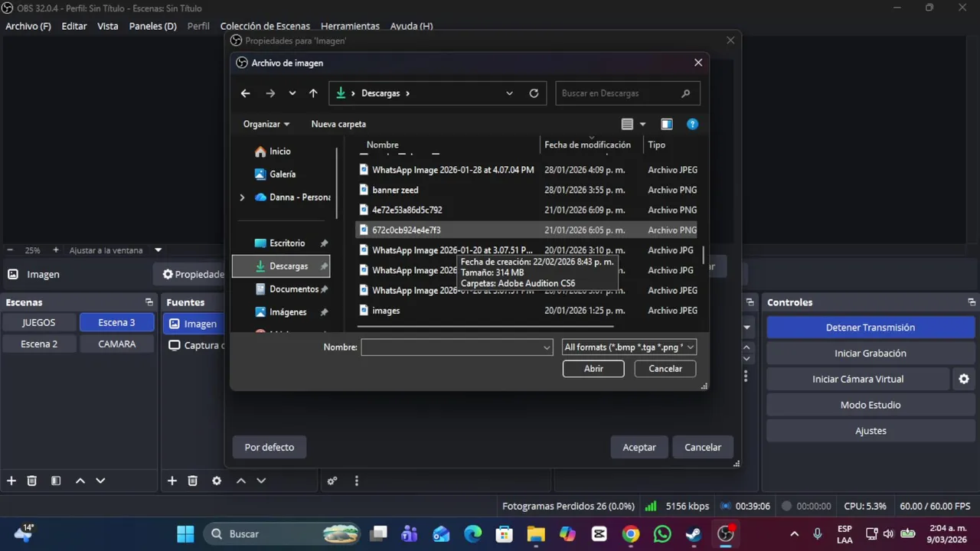Delete selected scene with trash icon
The width and height of the screenshot is (980, 551).
(x=32, y=481)
